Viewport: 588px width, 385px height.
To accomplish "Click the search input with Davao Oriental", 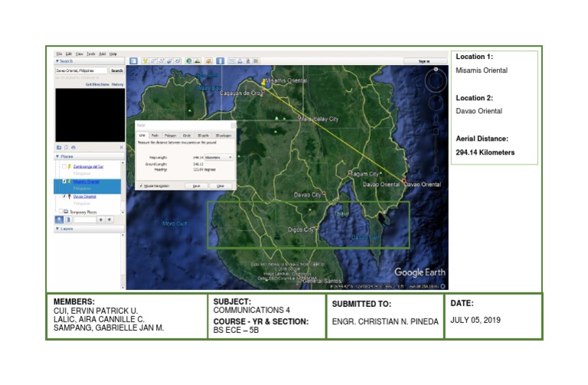I will point(80,70).
